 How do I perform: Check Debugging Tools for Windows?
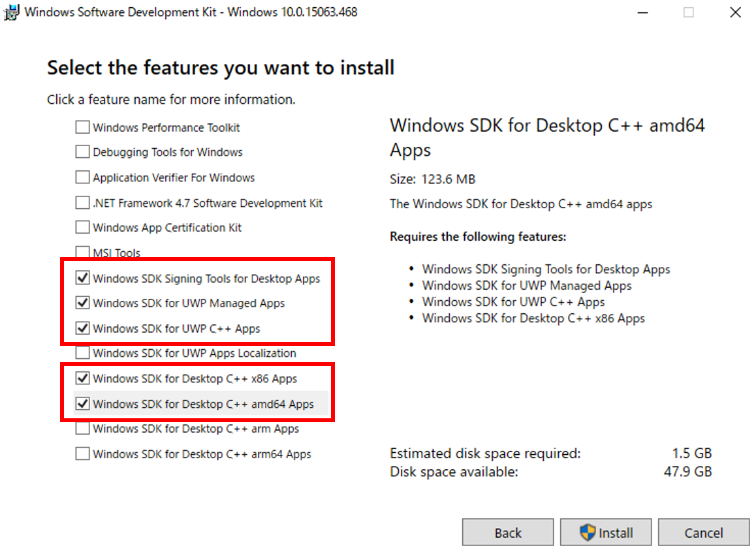pos(82,152)
